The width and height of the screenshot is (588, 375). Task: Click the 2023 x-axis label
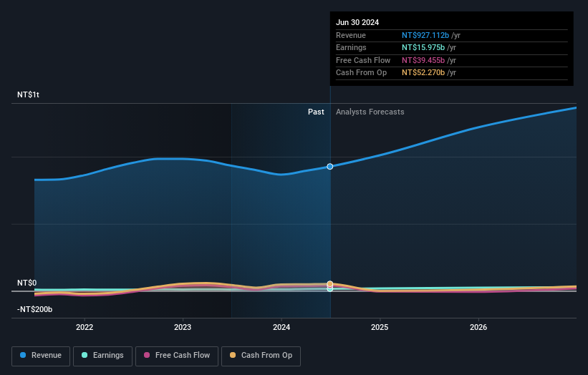coord(183,327)
